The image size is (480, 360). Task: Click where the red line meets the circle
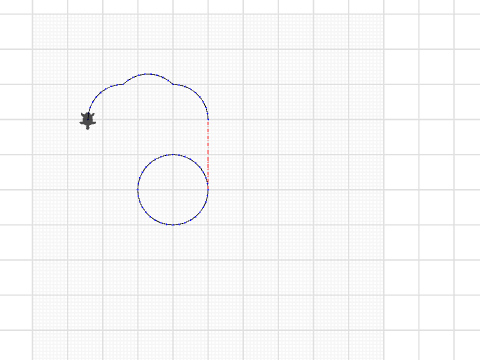click(x=208, y=189)
